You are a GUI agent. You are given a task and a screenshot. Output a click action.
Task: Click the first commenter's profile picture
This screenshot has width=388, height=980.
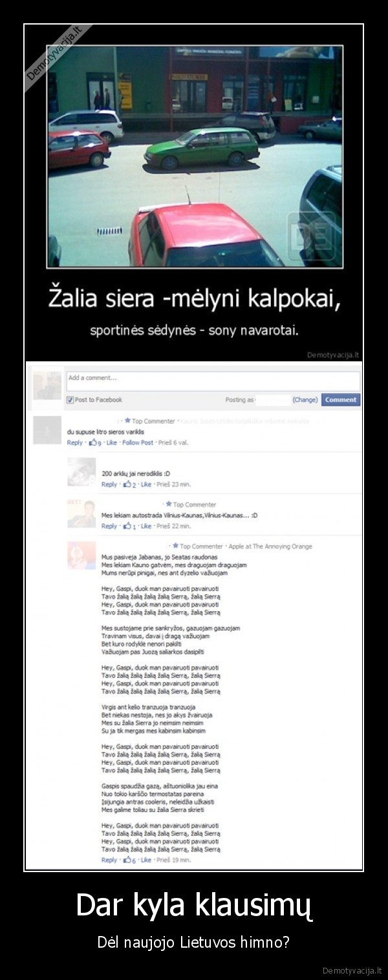point(47,430)
